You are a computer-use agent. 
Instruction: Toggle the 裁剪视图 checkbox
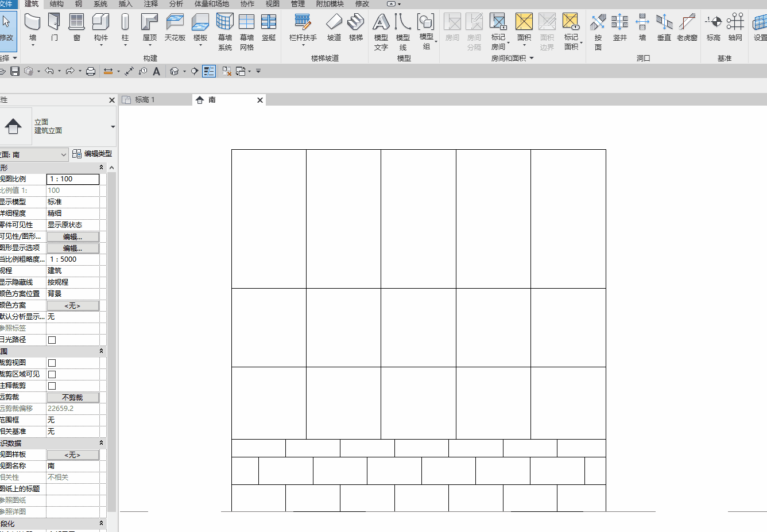52,363
